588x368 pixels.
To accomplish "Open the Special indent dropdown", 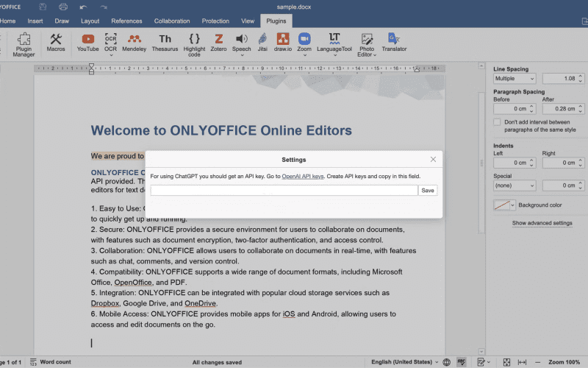I will tap(514, 185).
